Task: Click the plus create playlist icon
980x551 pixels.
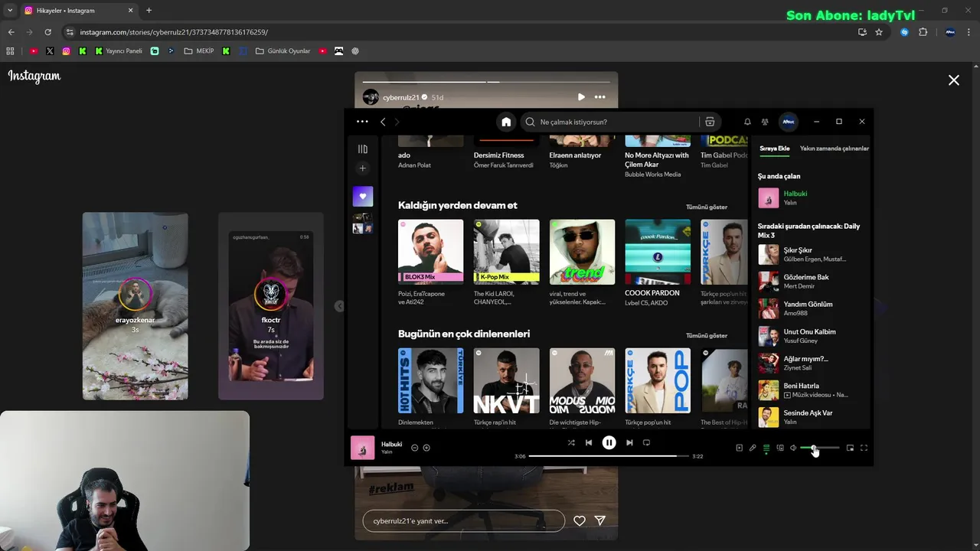Action: (363, 168)
